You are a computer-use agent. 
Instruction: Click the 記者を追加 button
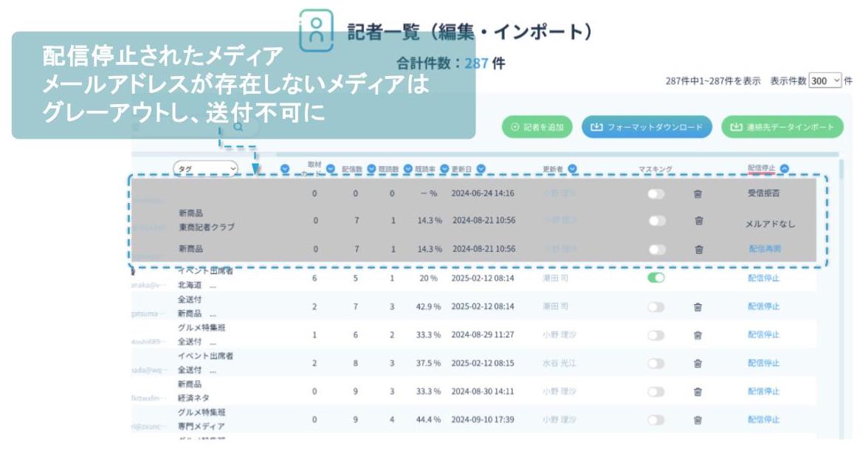[x=537, y=127]
